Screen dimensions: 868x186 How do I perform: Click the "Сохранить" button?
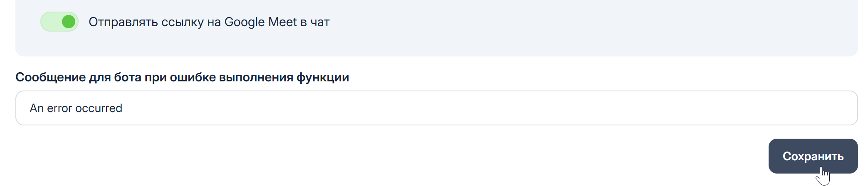coord(813,156)
